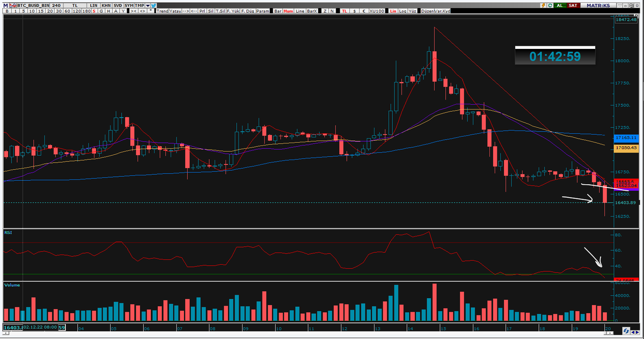Click the TMP template button

[x=139, y=5]
